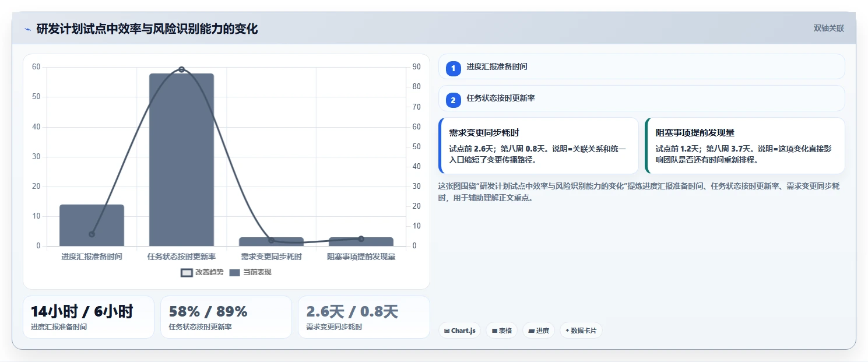Click the 双轴关联 label in header
This screenshot has height=362, width=868.
(828, 28)
